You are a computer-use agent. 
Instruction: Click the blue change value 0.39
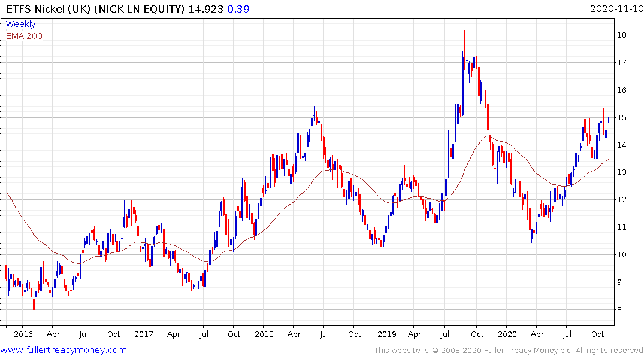(x=238, y=9)
